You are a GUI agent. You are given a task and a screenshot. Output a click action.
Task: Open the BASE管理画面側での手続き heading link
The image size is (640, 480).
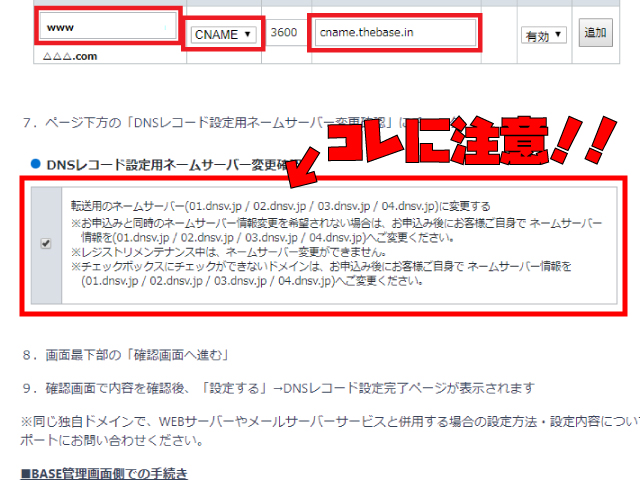coord(104,472)
